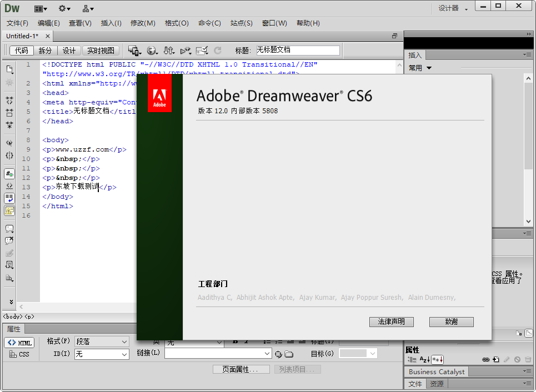Click Show category view icon
Image resolution: width=536 pixels, height=392 pixels.
412,360
